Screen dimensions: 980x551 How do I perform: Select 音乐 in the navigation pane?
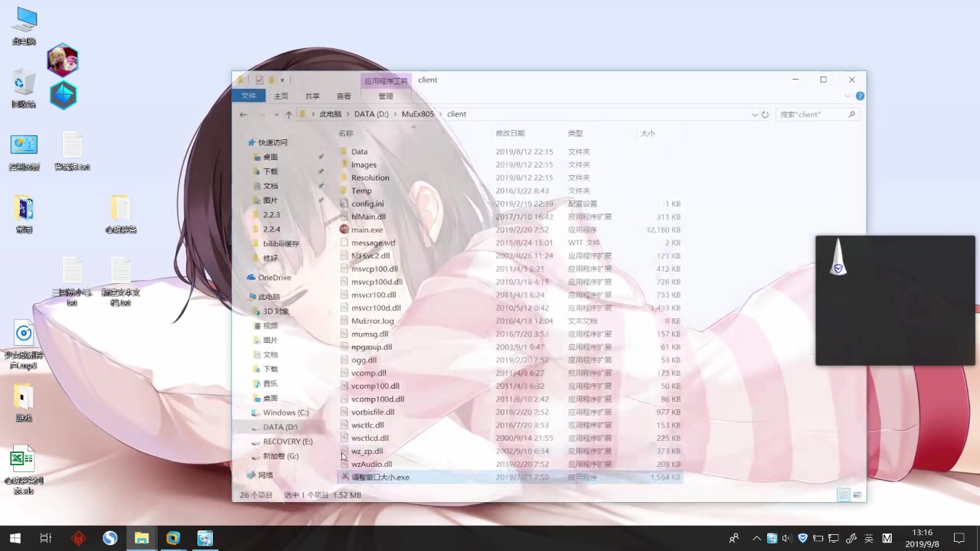tap(270, 383)
